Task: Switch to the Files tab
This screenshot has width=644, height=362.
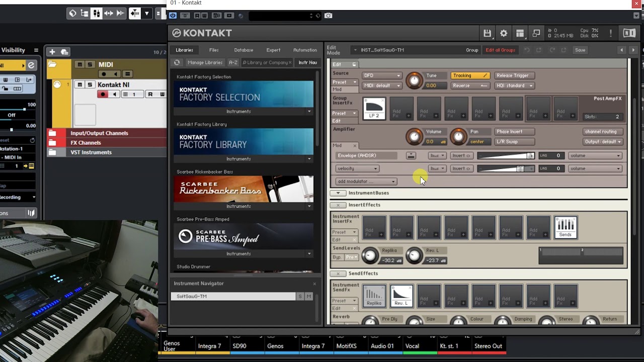Action: point(214,50)
